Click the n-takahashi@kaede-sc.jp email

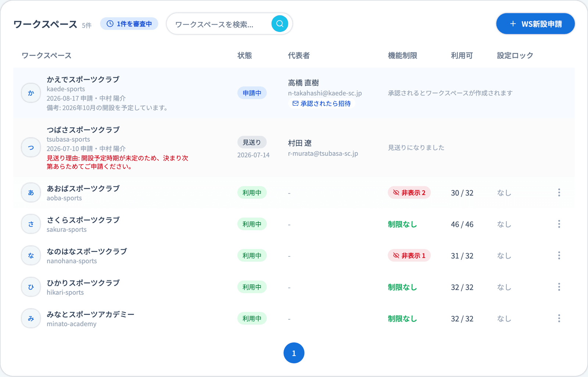point(325,93)
